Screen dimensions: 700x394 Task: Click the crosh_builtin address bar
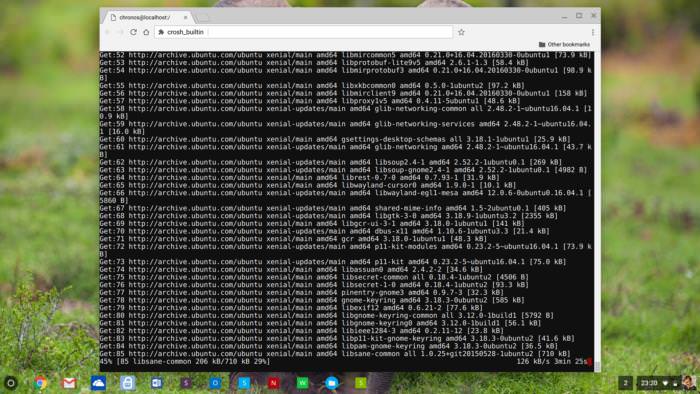(304, 32)
